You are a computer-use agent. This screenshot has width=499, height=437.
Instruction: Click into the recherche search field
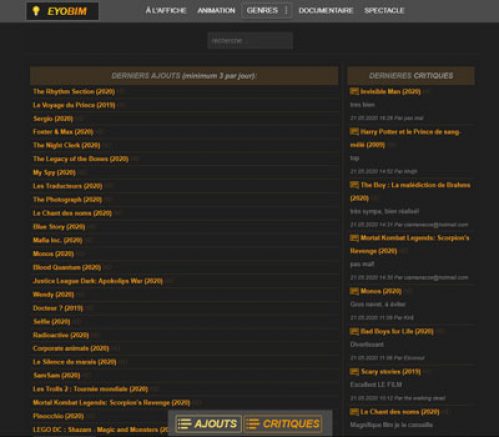(250, 41)
